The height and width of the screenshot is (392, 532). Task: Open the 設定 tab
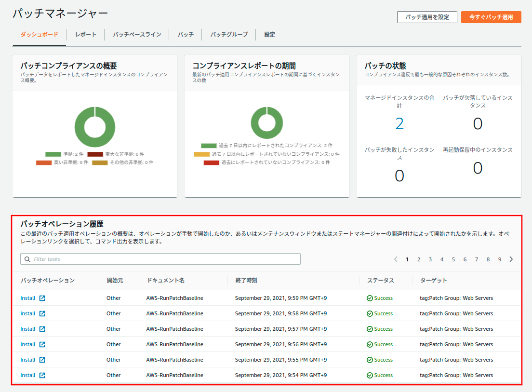coord(270,34)
